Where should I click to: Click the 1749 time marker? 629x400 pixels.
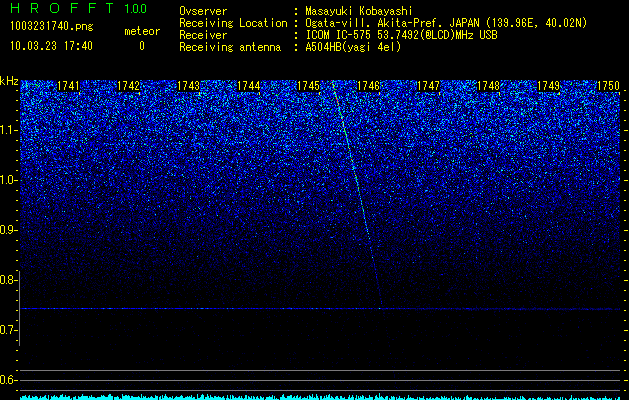pos(548,86)
